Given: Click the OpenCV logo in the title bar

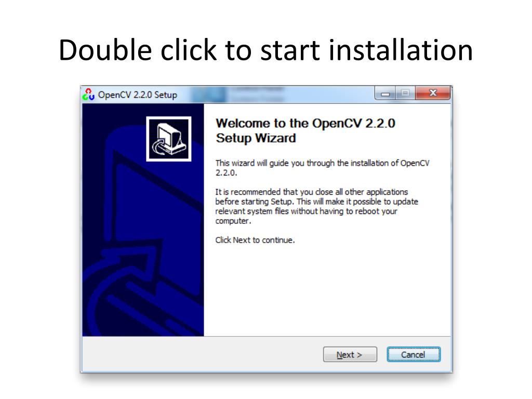Looking at the screenshot, I should (88, 95).
